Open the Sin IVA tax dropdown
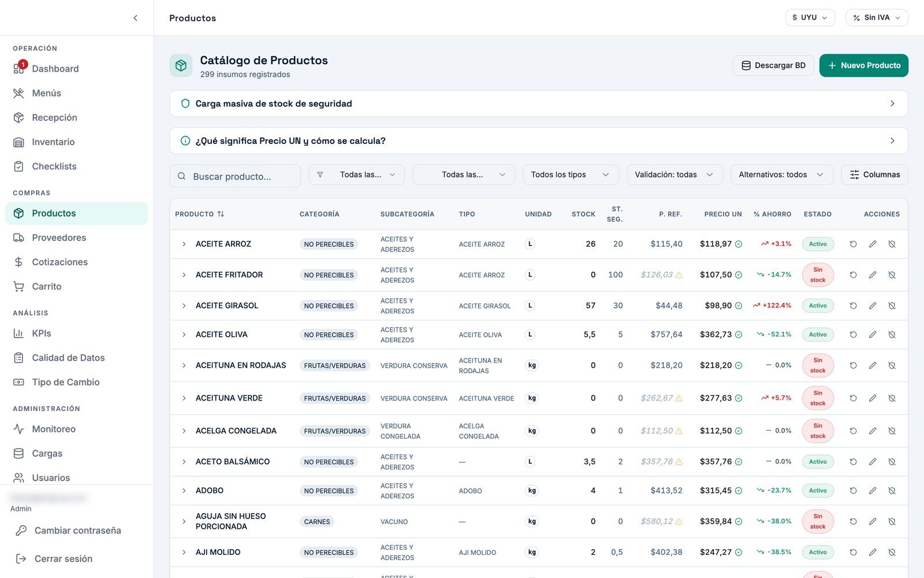The image size is (924, 578). [x=877, y=18]
